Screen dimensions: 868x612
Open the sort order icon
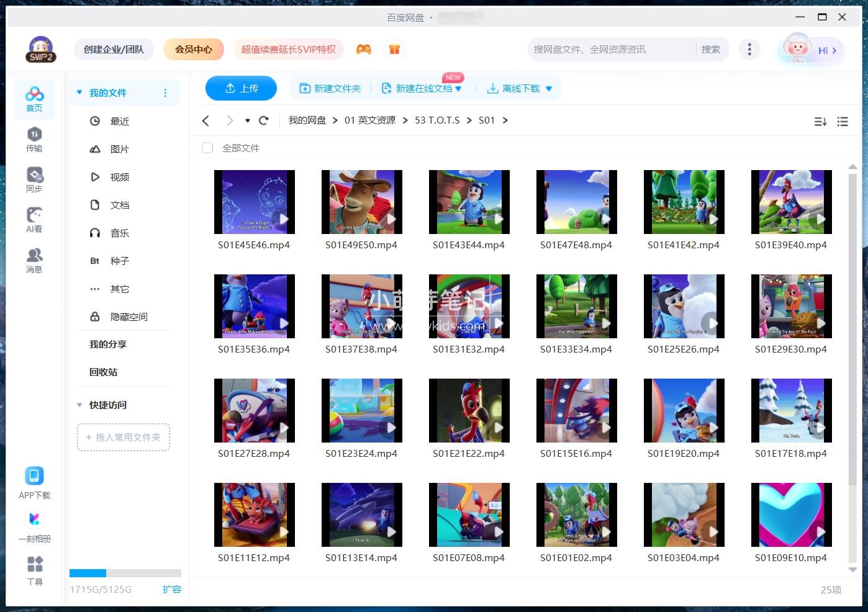coord(820,122)
